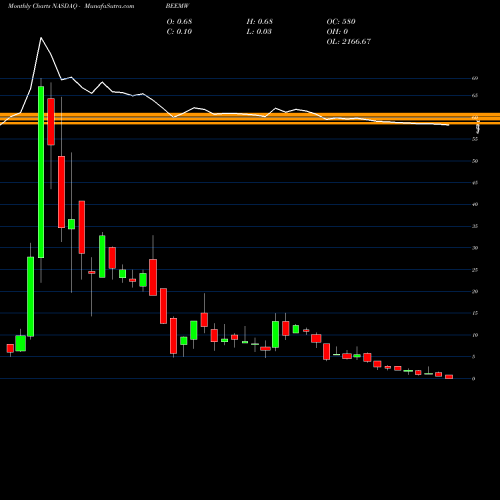Select the 'OL: 2166.67' reading
500x500 pixels.
coord(349,41)
